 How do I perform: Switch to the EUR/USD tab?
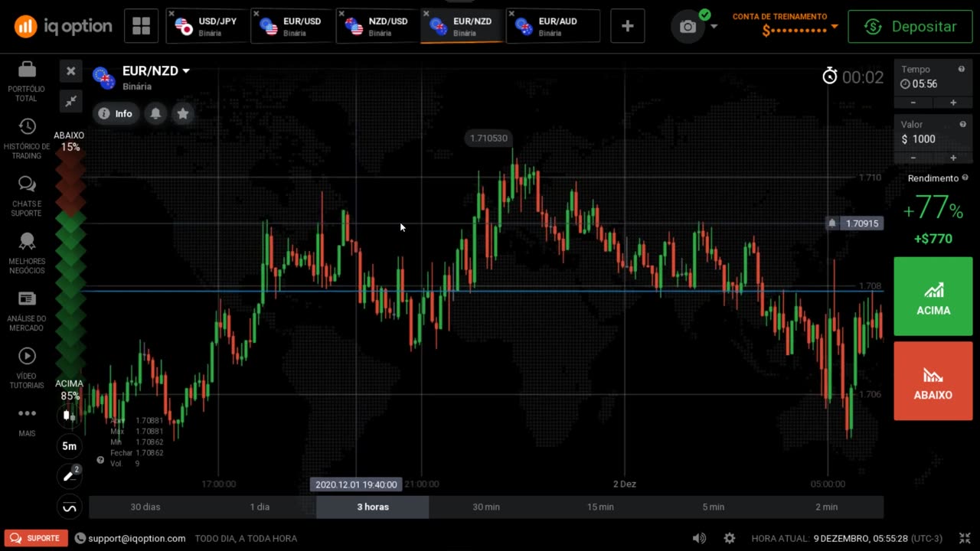[292, 27]
